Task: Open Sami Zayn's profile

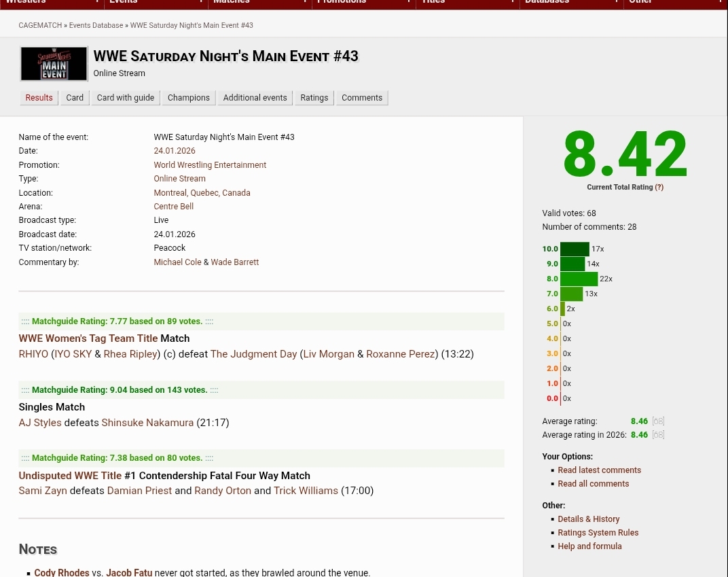Action: [x=43, y=491]
